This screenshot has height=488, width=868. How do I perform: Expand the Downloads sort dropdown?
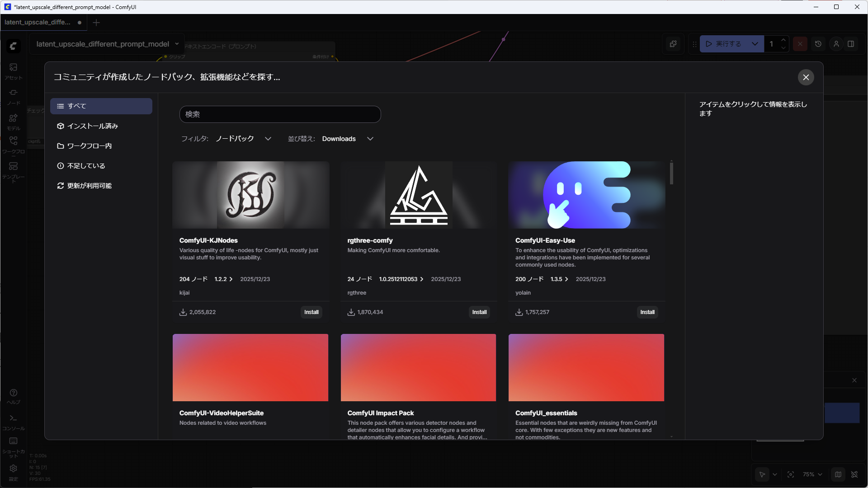[370, 139]
